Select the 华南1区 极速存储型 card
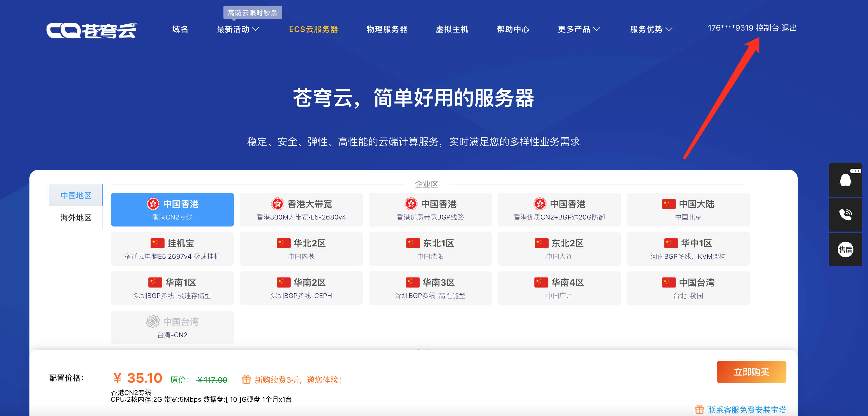Image resolution: width=868 pixels, height=416 pixels. coord(172,288)
